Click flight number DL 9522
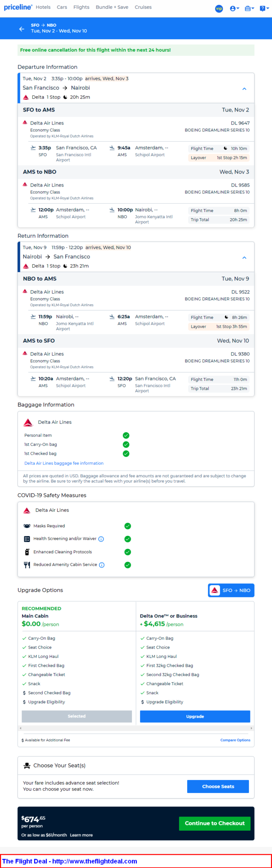 240,292
